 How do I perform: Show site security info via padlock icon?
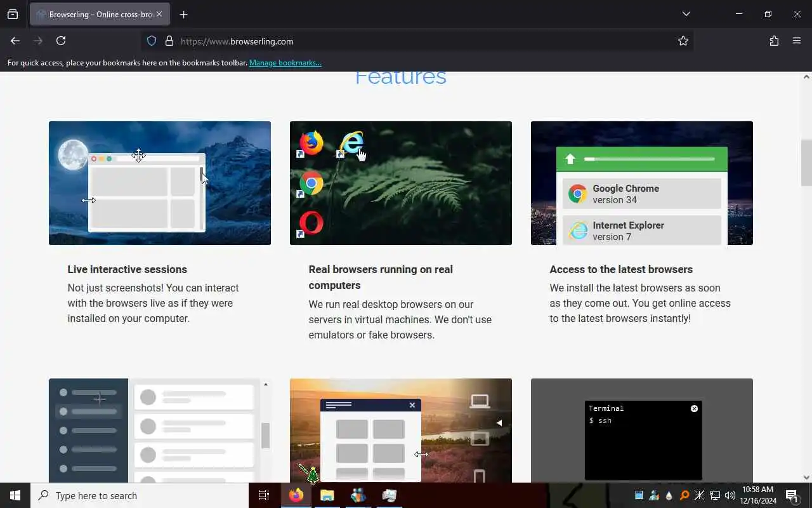(169, 41)
